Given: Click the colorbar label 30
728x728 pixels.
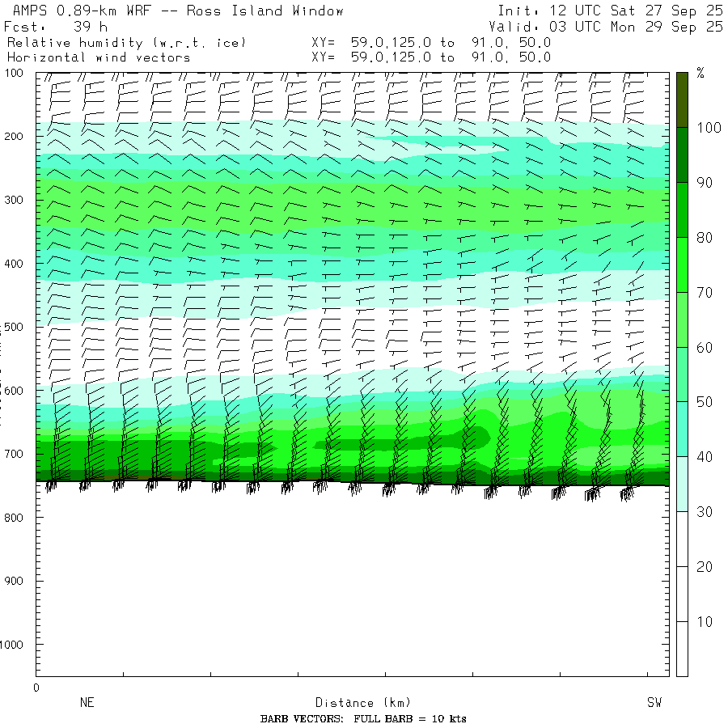Looking at the screenshot, I should 705,512.
